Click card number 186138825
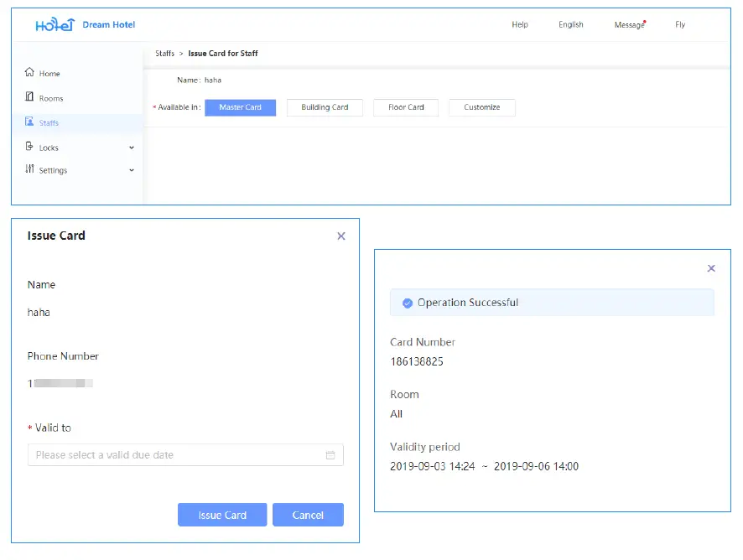Viewport: 743px width, 560px height. 417,362
